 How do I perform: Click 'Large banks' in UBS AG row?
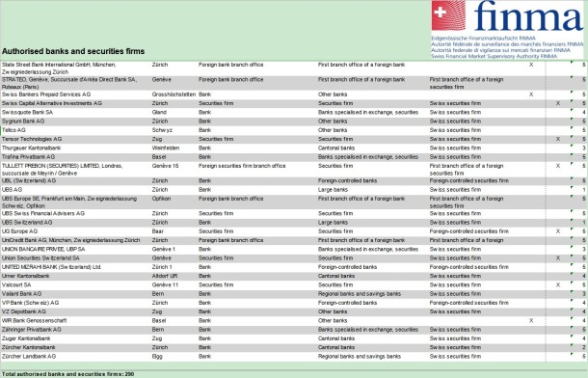333,190
